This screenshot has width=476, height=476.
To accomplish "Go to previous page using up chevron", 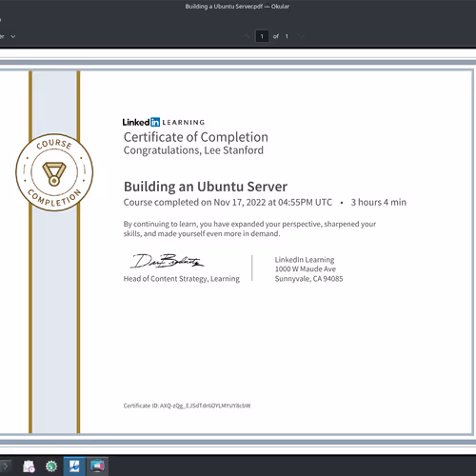I will coord(247,36).
